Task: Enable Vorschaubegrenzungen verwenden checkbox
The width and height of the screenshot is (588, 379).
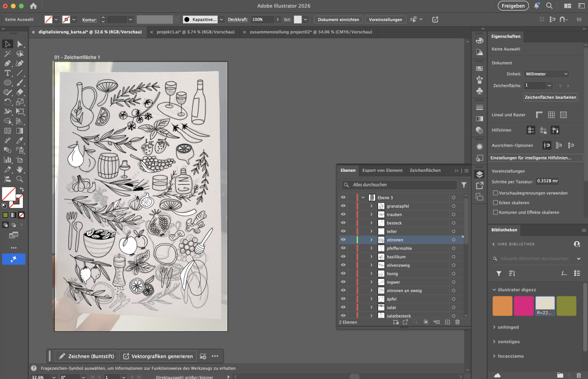Action: click(495, 193)
